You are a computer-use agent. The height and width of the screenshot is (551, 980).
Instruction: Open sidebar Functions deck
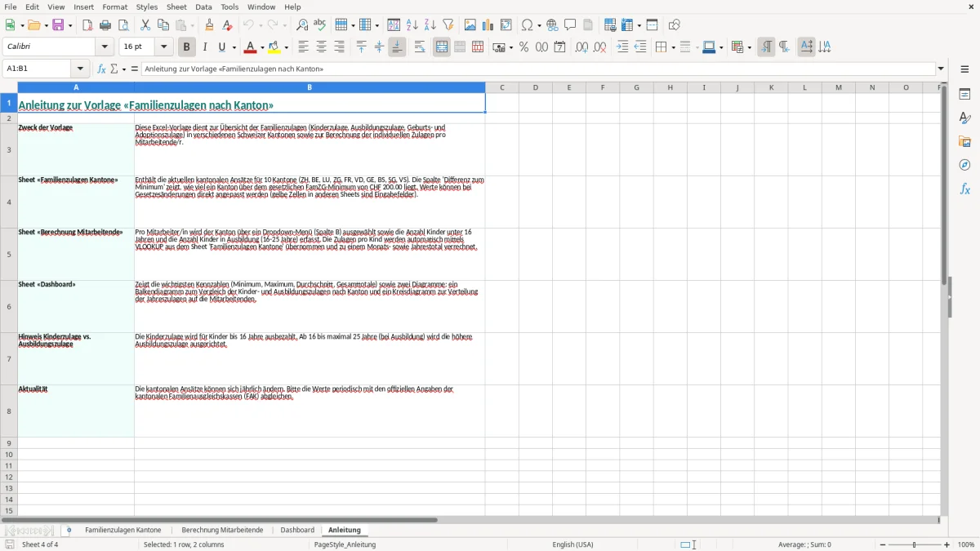click(964, 189)
